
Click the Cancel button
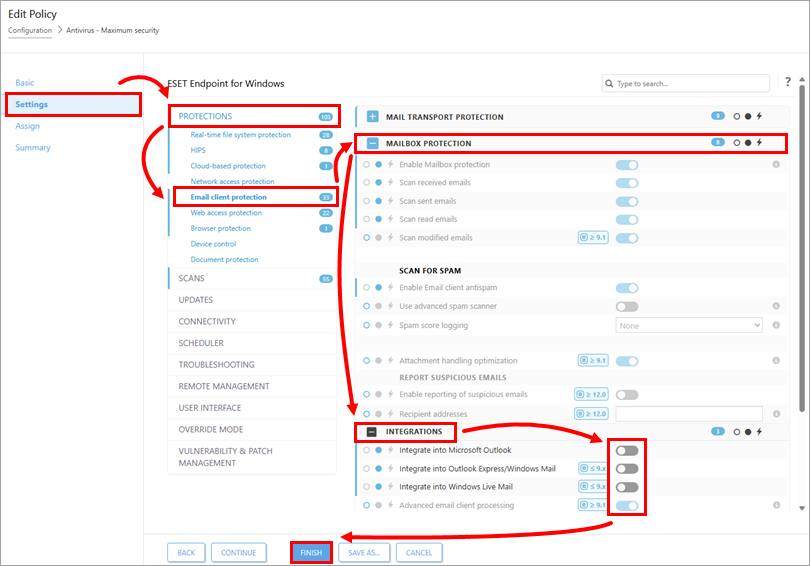pos(419,553)
